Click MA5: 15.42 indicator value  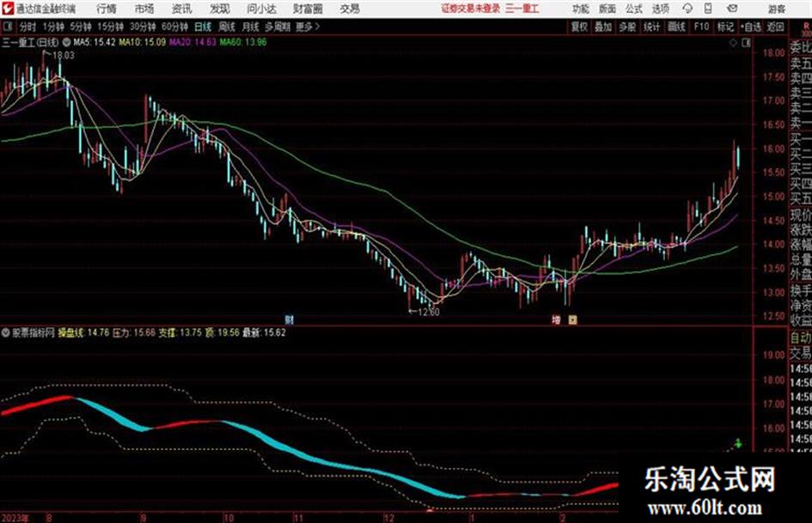95,42
